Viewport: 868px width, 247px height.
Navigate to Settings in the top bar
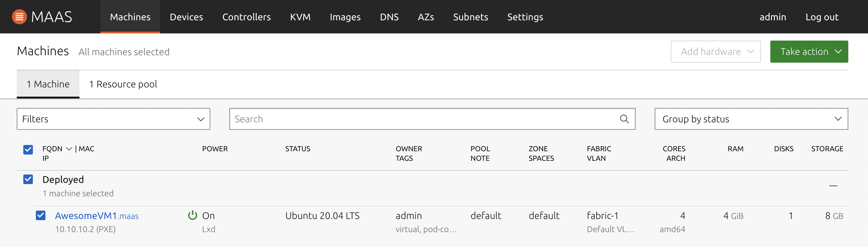click(525, 17)
